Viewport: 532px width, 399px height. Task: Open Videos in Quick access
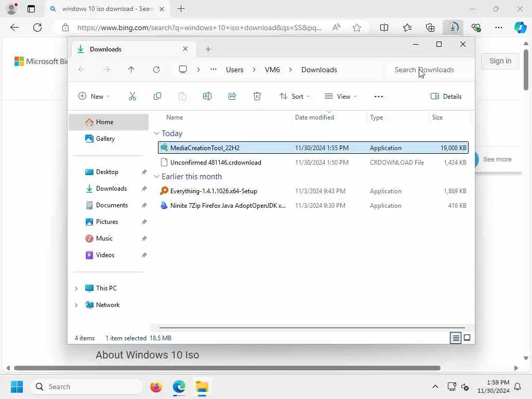coord(109,255)
